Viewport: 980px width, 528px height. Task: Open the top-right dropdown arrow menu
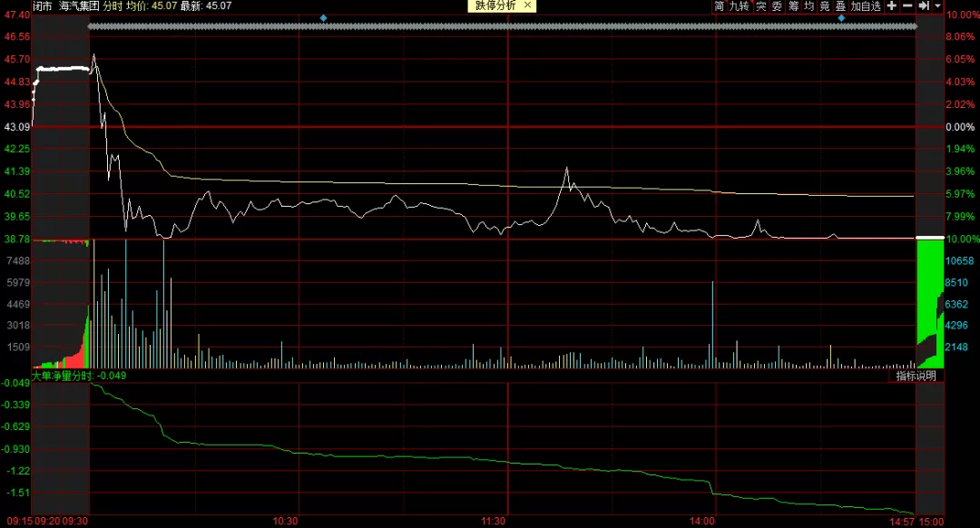tap(937, 6)
